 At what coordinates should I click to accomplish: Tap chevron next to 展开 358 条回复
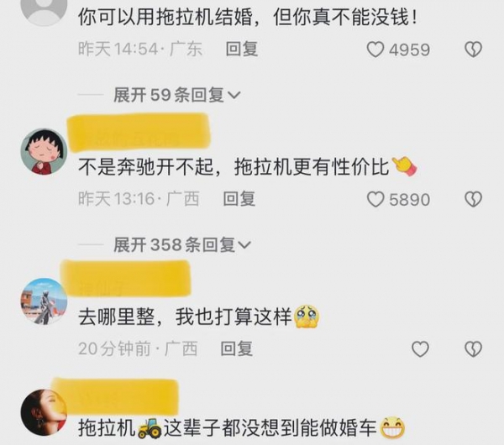click(244, 245)
